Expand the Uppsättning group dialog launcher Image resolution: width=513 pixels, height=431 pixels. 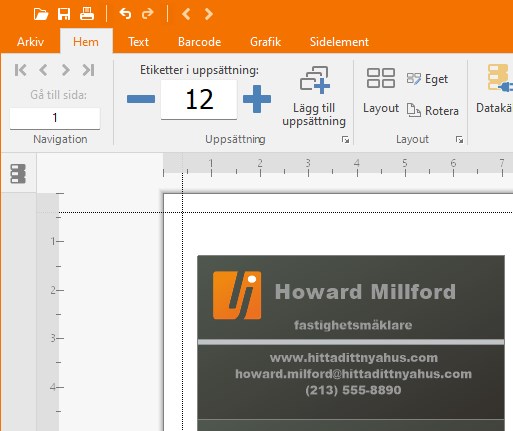345,140
